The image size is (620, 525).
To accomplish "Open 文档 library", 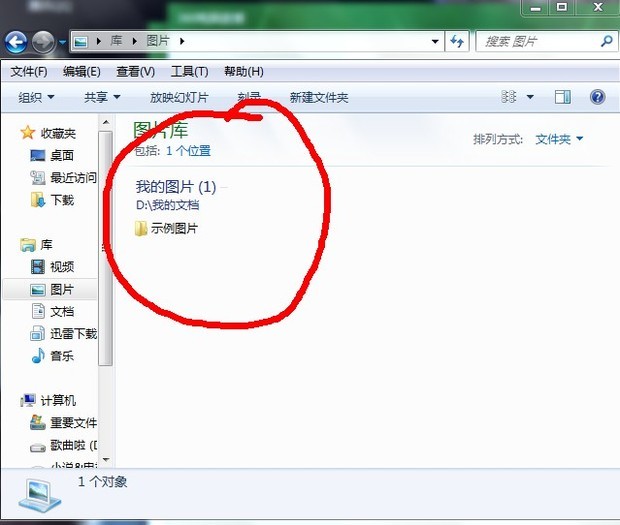I will tap(62, 312).
